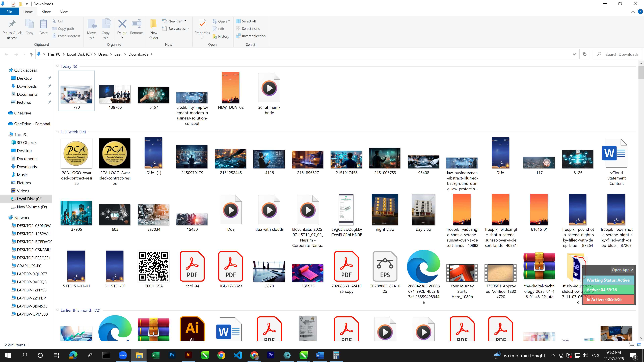Go up one folder level
Image resolution: width=644 pixels, height=362 pixels.
31,54
